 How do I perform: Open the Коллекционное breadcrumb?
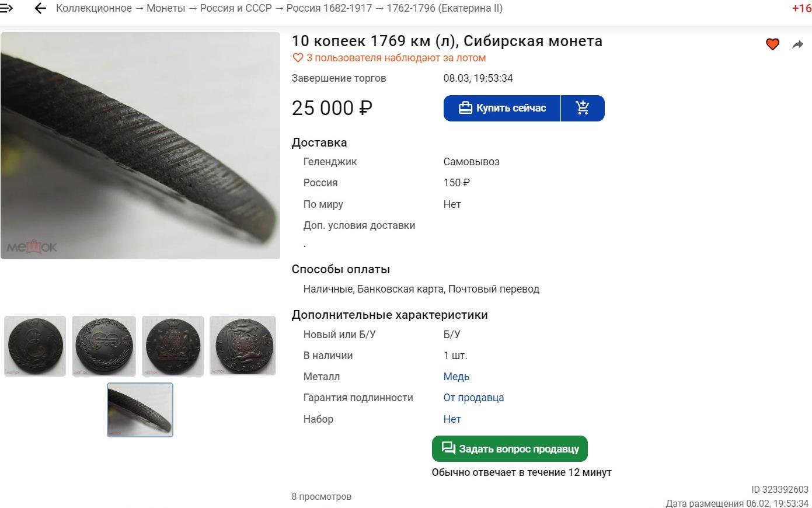coord(94,8)
